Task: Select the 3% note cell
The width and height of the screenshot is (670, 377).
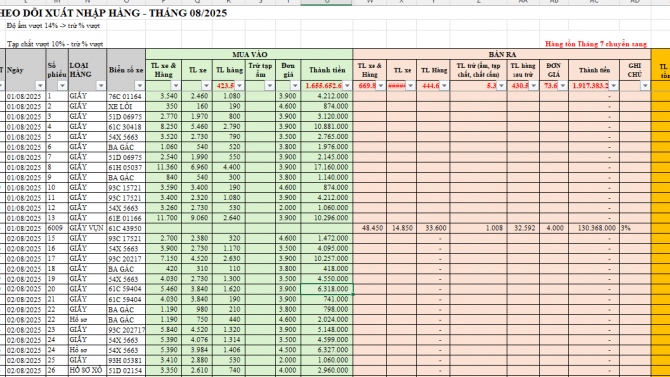Action: (635, 228)
